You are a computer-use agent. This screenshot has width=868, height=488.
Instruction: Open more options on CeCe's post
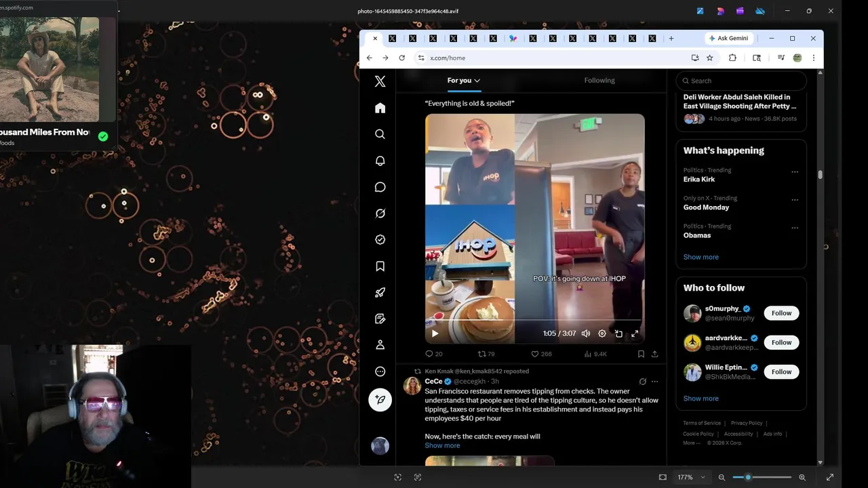pyautogui.click(x=654, y=382)
